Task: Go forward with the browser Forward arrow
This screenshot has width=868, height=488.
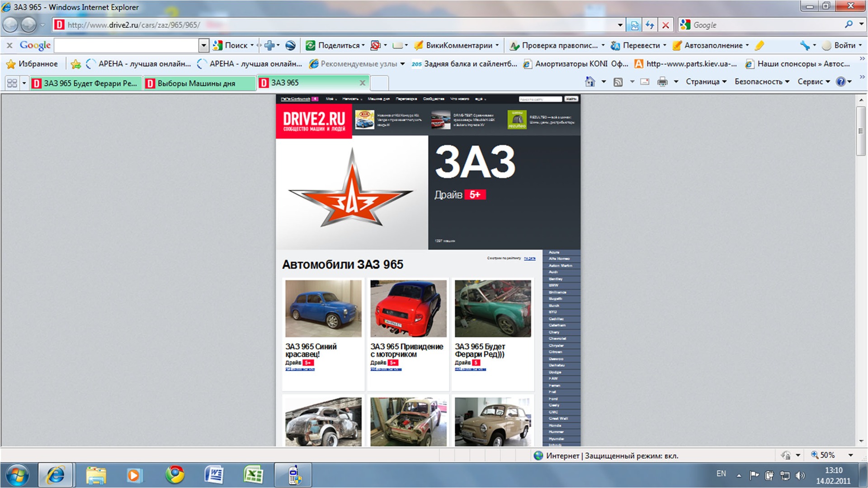Action: pos(28,25)
